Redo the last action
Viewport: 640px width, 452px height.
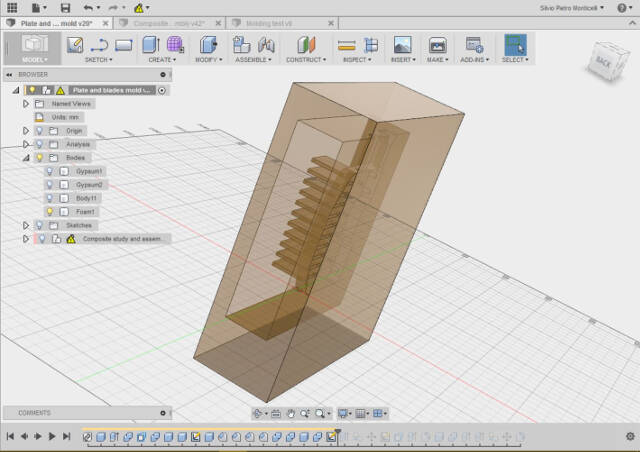click(x=113, y=7)
